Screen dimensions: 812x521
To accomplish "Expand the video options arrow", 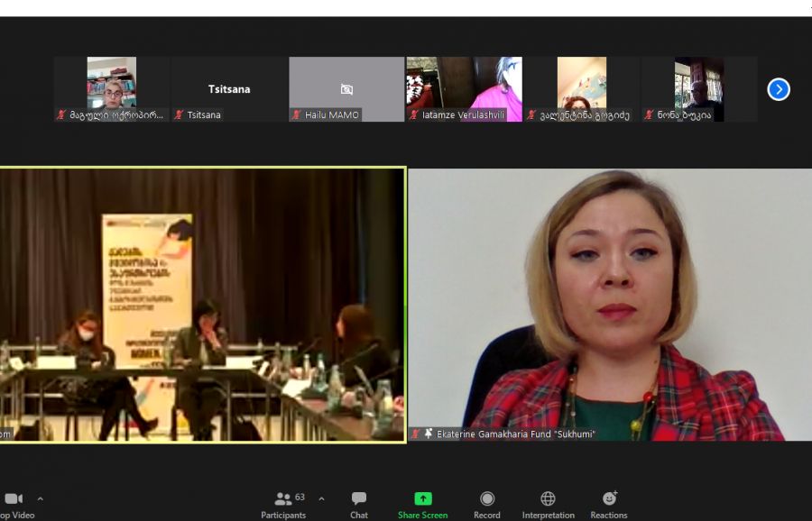I will tap(40, 498).
